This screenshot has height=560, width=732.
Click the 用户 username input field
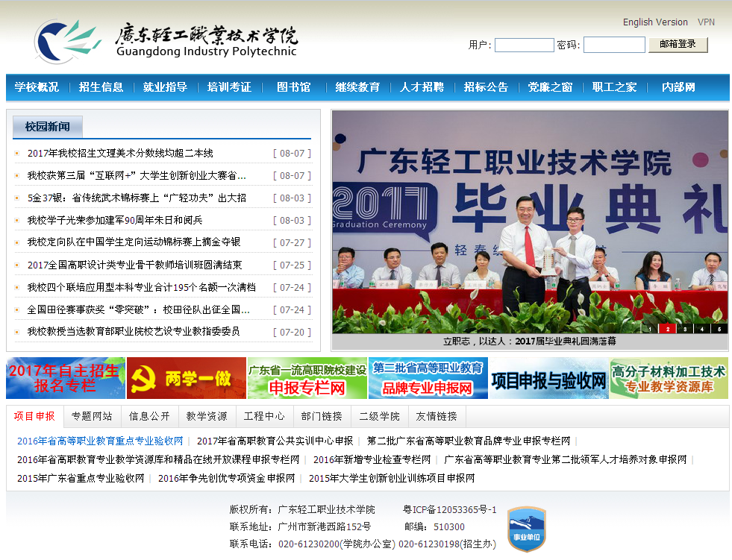pyautogui.click(x=524, y=45)
